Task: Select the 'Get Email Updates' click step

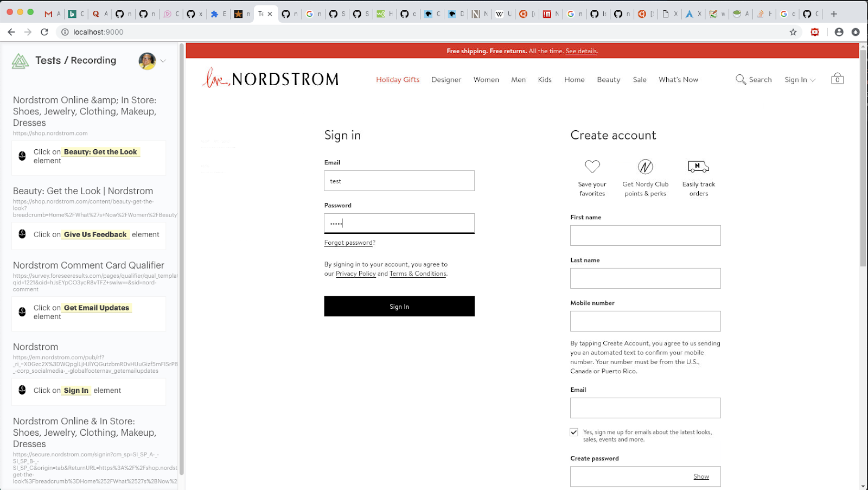Action: [89, 313]
